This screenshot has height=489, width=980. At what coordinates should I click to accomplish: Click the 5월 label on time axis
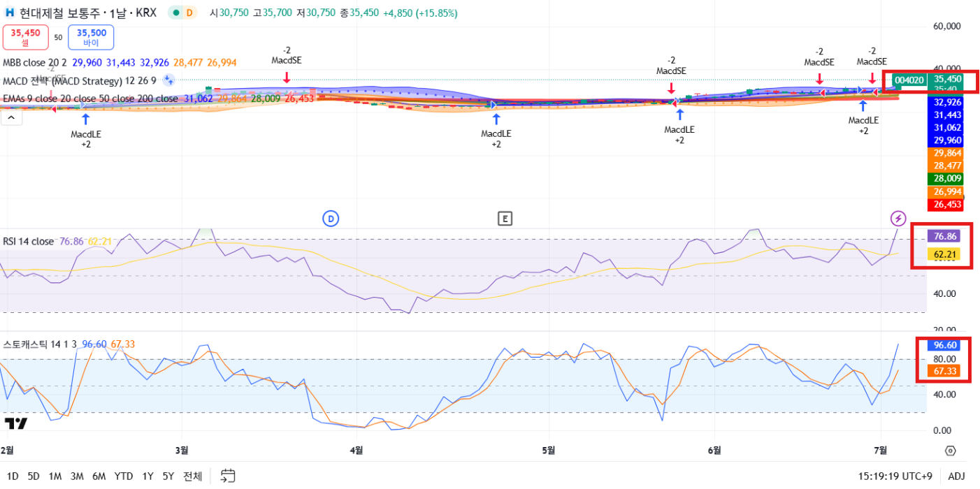[x=549, y=450]
